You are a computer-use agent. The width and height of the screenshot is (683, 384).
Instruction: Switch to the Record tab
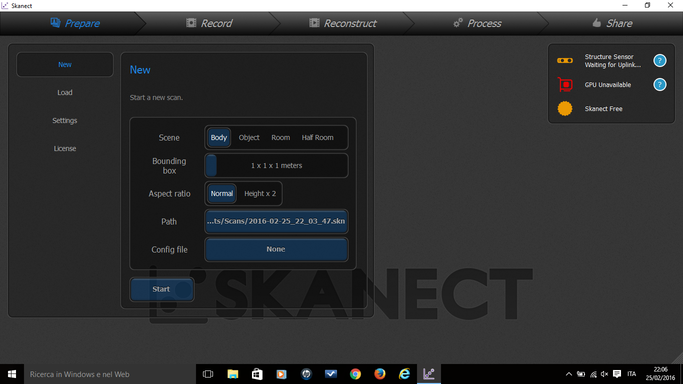click(x=209, y=23)
